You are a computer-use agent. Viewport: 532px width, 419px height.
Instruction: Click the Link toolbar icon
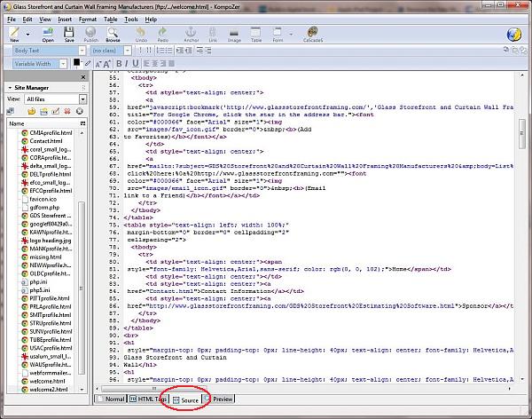[213, 35]
